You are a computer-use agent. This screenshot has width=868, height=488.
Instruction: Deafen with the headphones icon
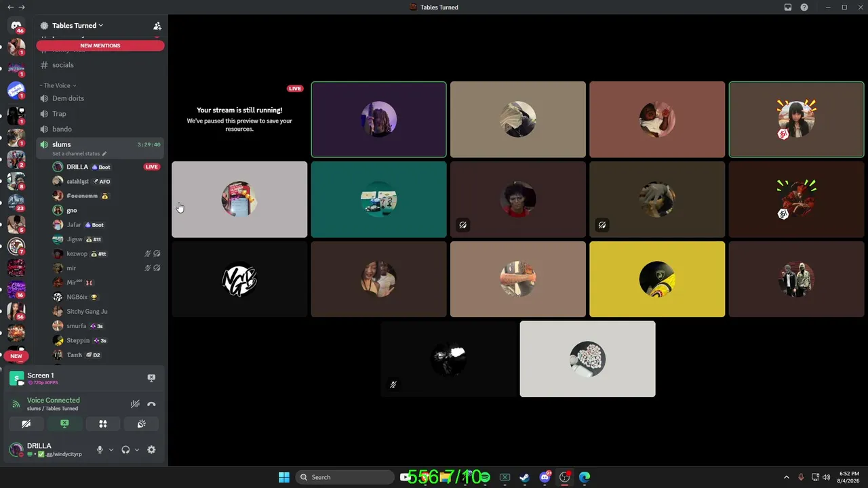(x=125, y=449)
